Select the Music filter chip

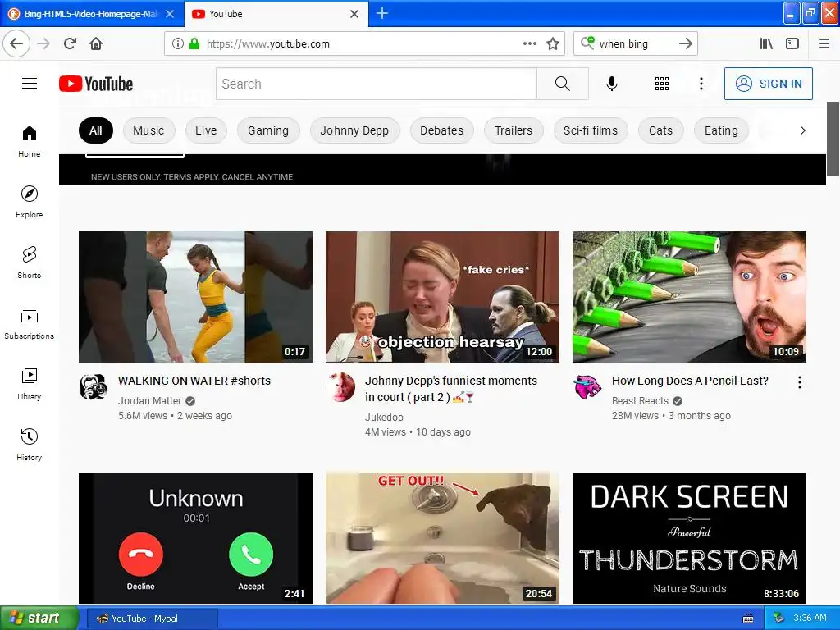pos(148,130)
